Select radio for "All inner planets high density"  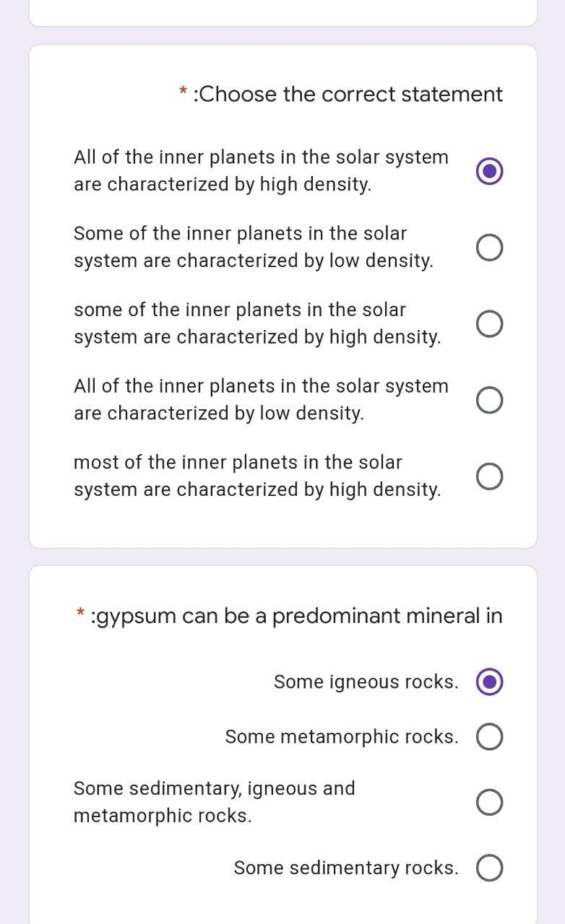(x=490, y=171)
